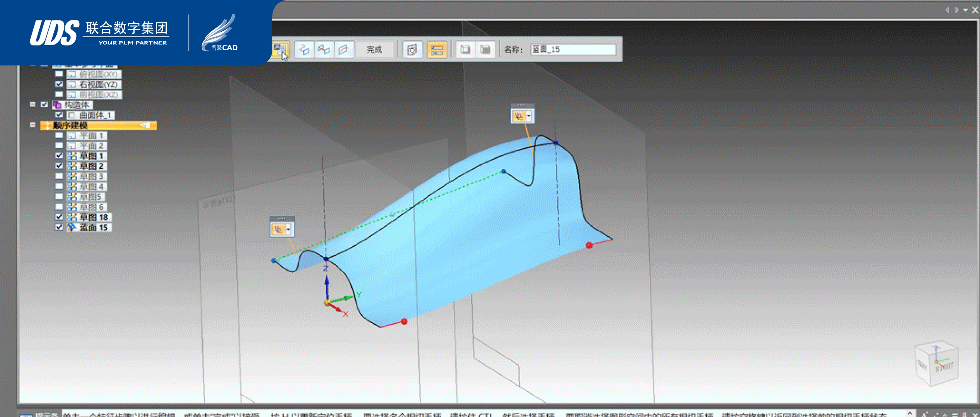Open the upper tangency handle dropdown
The height and width of the screenshot is (417, 980).
point(529,116)
